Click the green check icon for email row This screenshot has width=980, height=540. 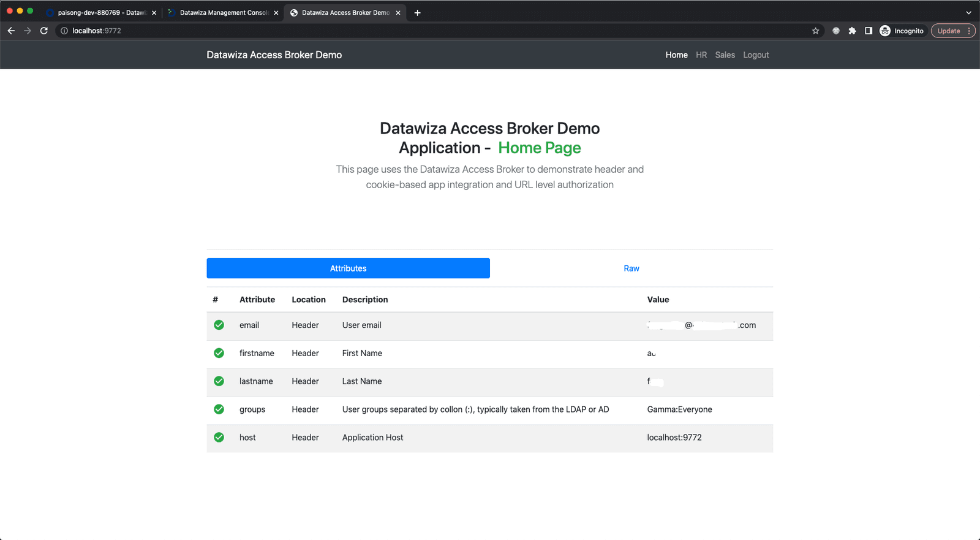click(219, 325)
